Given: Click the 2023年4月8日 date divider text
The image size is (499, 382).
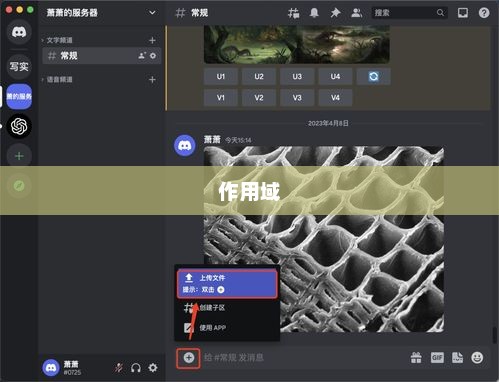Looking at the screenshot, I should tap(328, 123).
